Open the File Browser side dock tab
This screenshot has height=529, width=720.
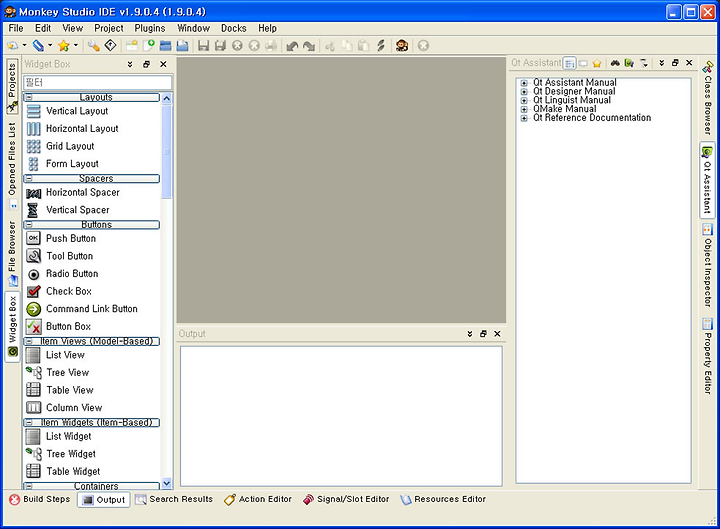pos(12,253)
